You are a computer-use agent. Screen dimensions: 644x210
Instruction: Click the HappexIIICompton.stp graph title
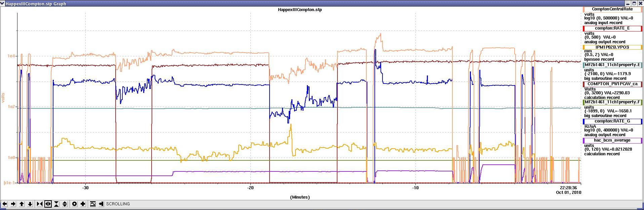(x=300, y=10)
